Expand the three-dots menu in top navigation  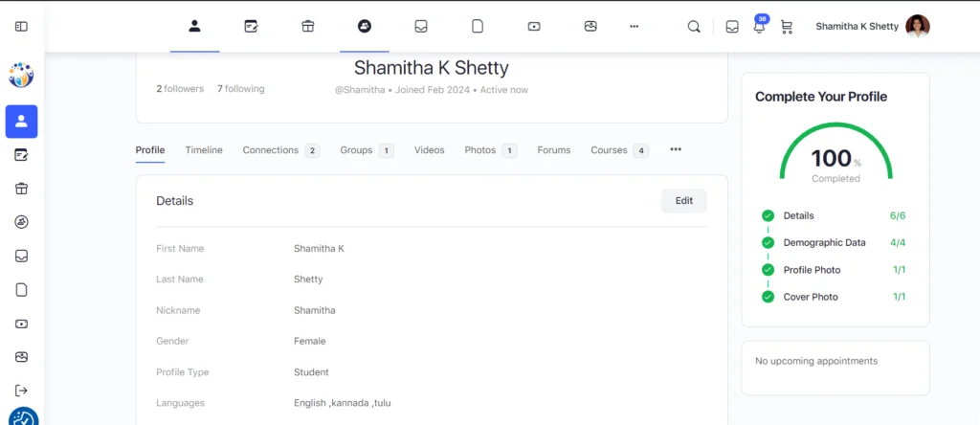634,27
